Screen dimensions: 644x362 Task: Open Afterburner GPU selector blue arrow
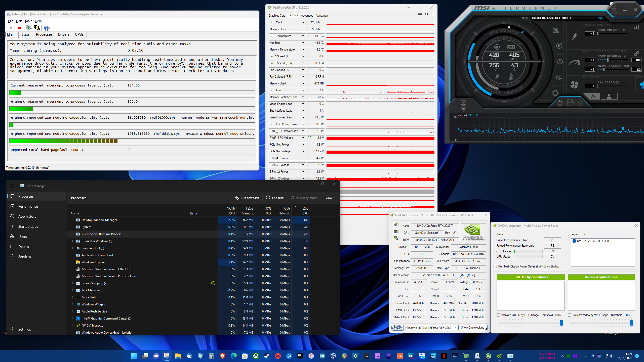click(600, 18)
